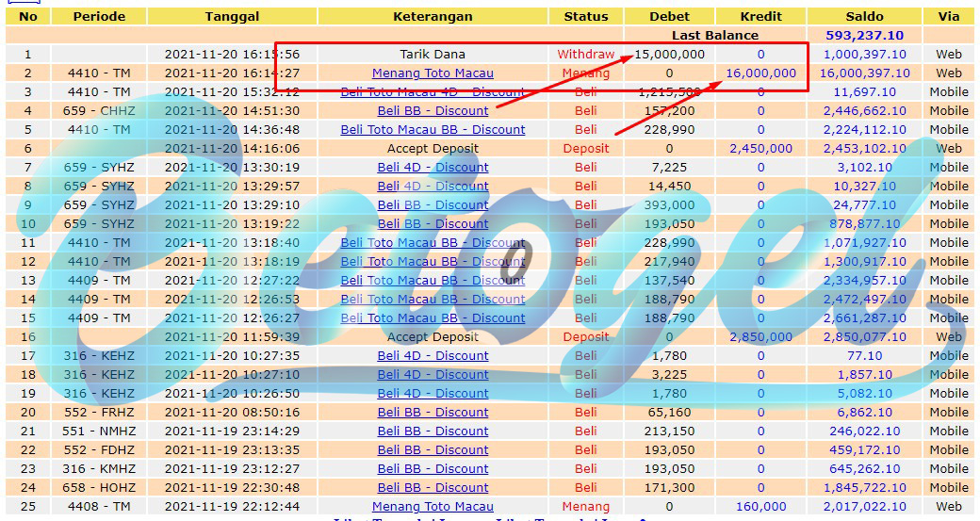Click the Saldo column header
This screenshot has width=980, height=521.
(864, 16)
